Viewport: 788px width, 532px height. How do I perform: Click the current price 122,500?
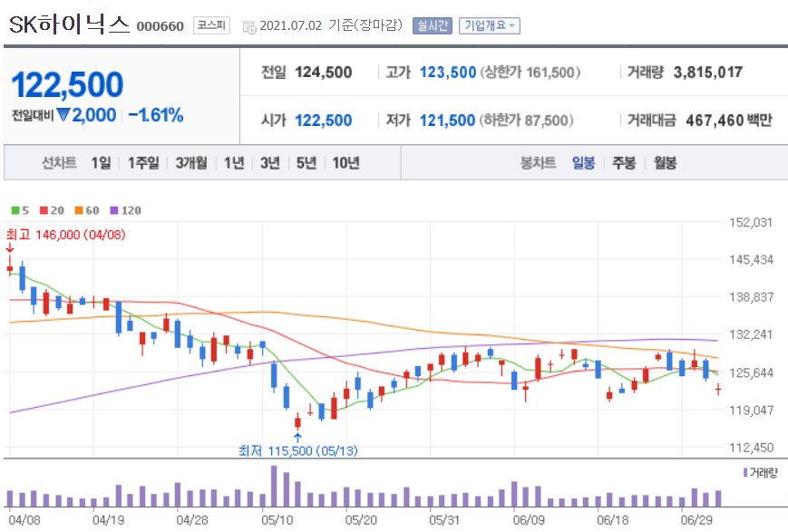point(67,84)
